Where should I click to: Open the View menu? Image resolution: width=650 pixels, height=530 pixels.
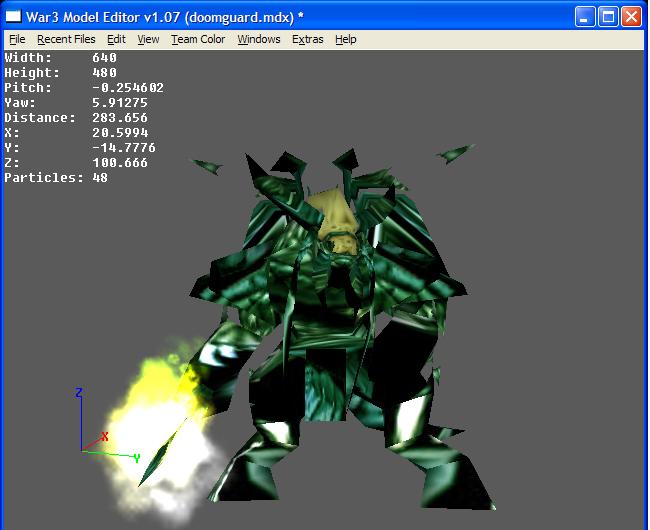pyautogui.click(x=148, y=39)
